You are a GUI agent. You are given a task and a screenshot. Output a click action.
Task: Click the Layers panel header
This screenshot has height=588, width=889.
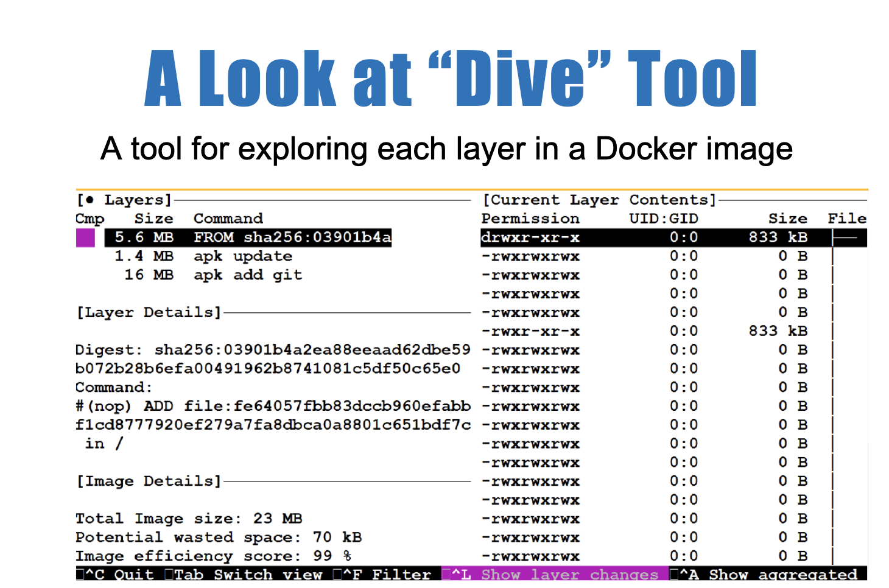(125, 200)
